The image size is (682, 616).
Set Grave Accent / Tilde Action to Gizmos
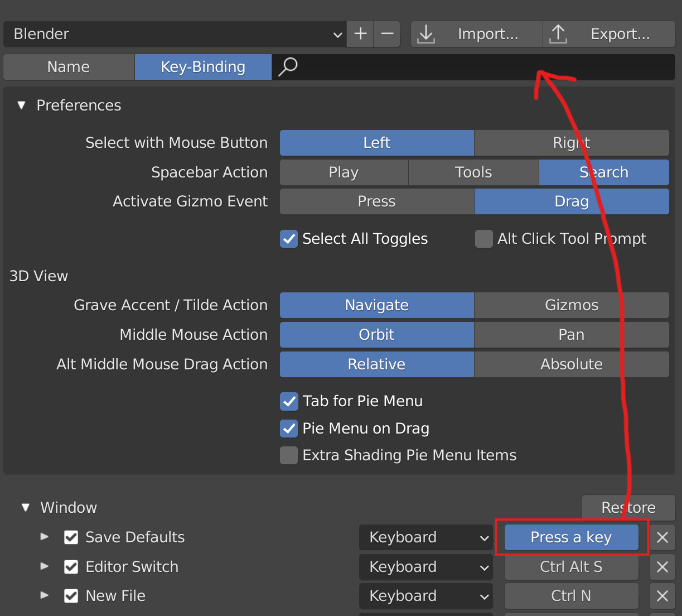point(572,305)
